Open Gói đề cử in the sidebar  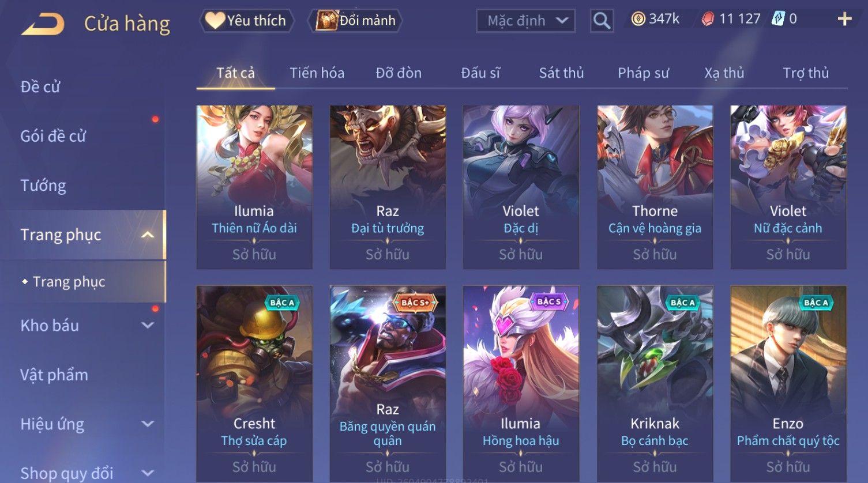53,137
